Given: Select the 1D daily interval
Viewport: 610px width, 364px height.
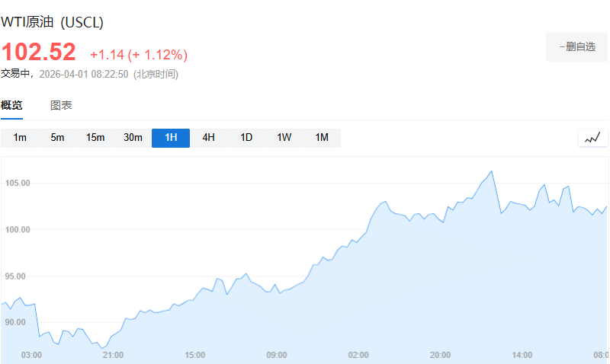Looking at the screenshot, I should click(246, 138).
